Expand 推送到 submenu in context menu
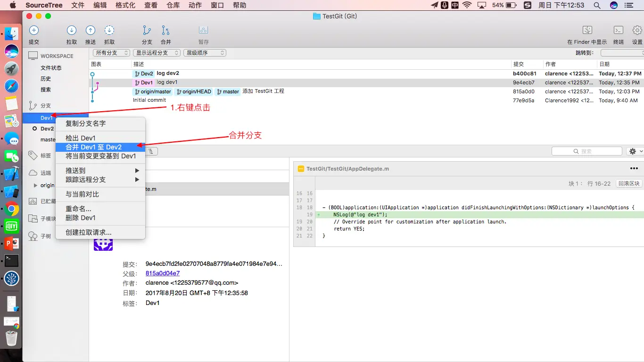Image resolution: width=644 pixels, height=362 pixels. point(100,171)
